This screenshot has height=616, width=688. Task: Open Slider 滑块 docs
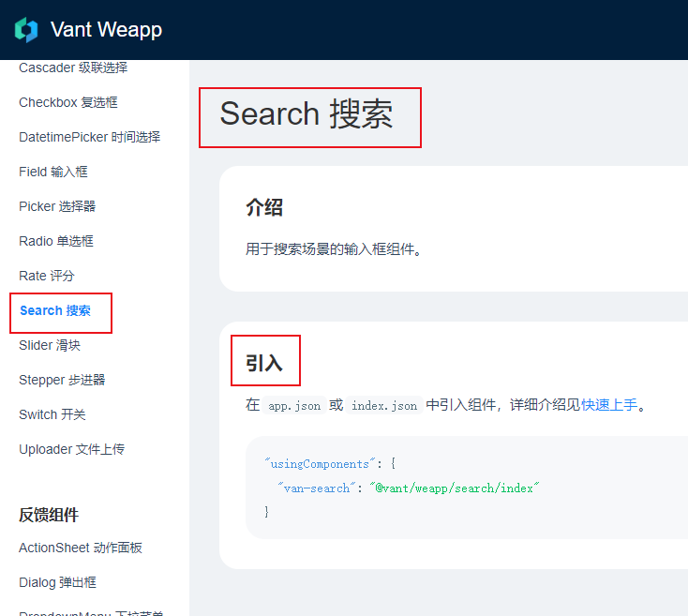[50, 345]
